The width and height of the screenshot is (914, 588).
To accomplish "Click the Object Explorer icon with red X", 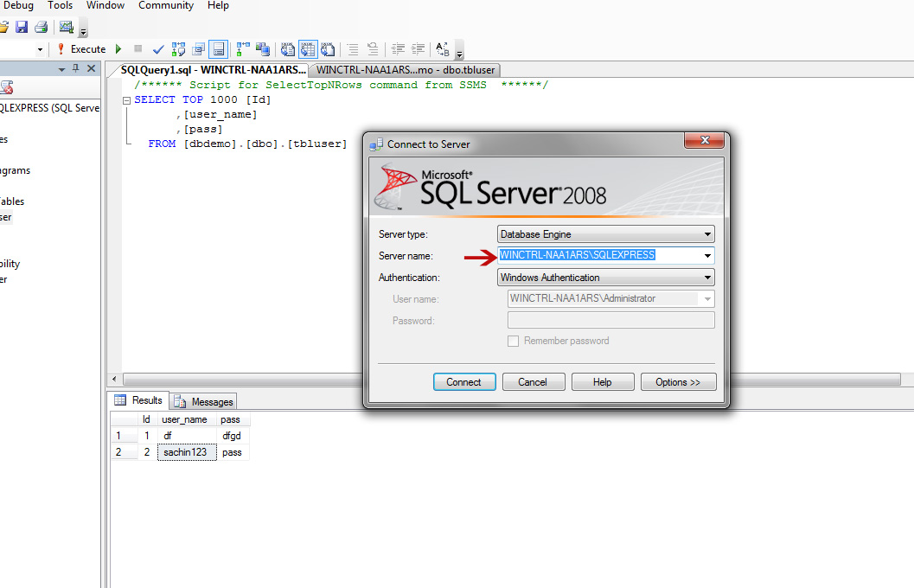I will [x=6, y=88].
